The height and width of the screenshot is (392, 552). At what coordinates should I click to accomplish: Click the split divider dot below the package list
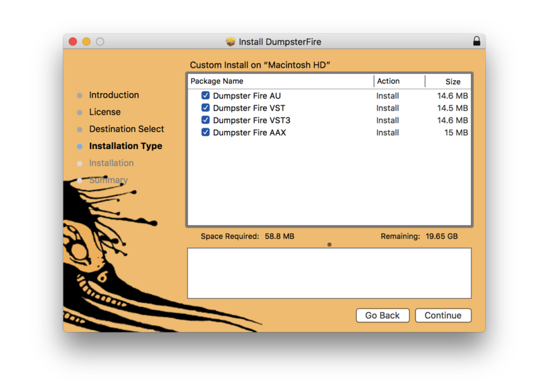click(x=329, y=244)
